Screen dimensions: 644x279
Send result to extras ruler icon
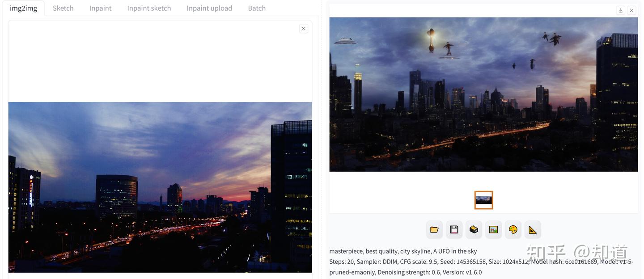(x=533, y=229)
